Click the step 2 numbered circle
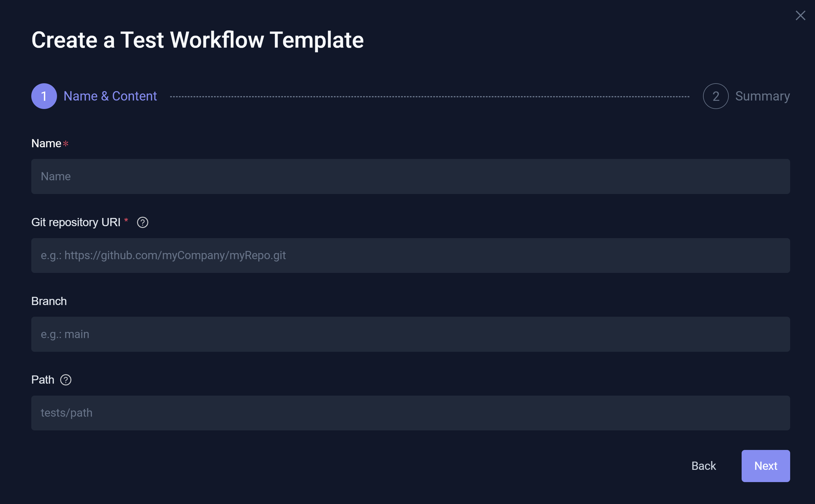 pyautogui.click(x=715, y=96)
